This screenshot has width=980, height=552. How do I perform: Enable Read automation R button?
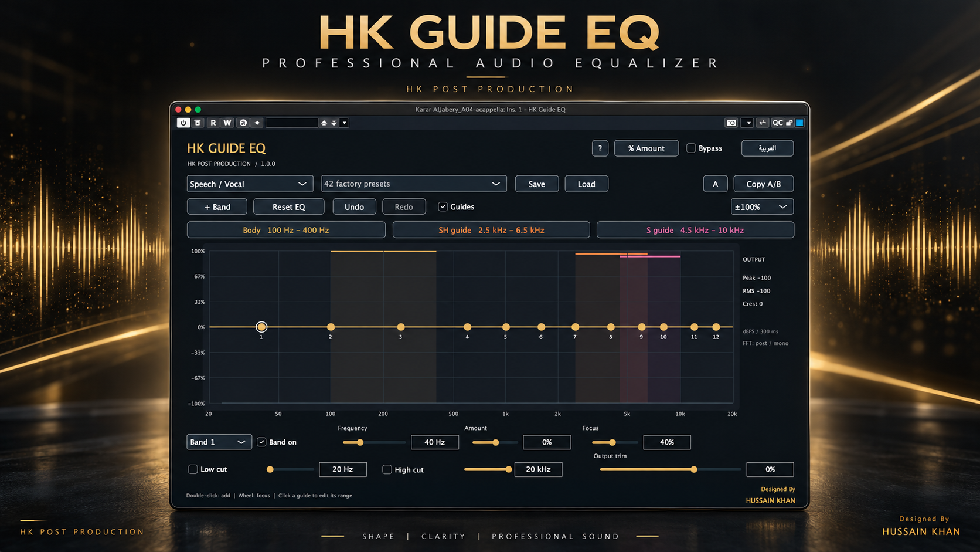click(x=213, y=123)
